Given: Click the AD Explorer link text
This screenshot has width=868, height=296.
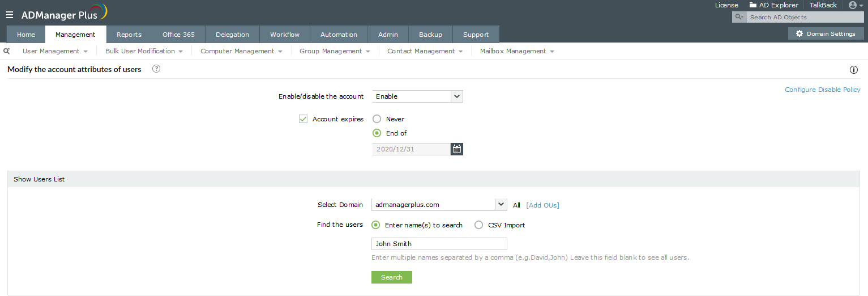Looking at the screenshot, I should pyautogui.click(x=779, y=5).
